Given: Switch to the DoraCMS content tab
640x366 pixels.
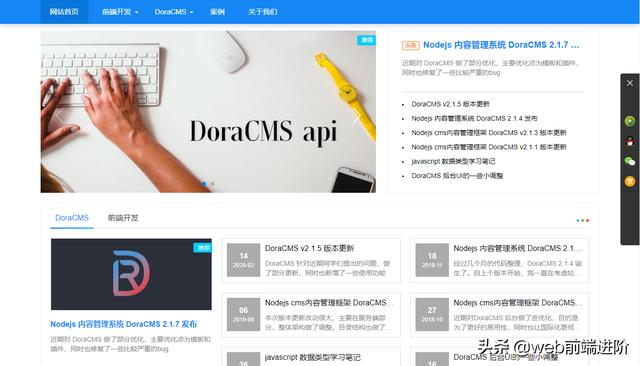Looking at the screenshot, I should [72, 218].
